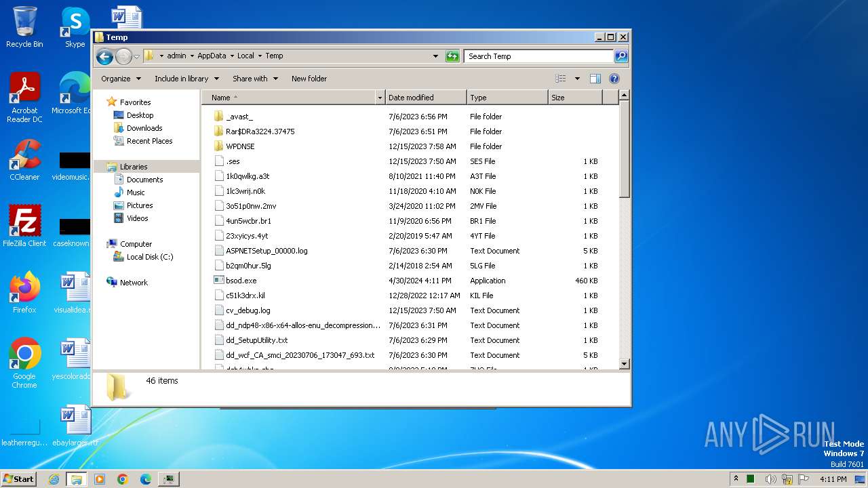The height and width of the screenshot is (488, 868).
Task: Open the Share with dropdown
Action: click(255, 79)
